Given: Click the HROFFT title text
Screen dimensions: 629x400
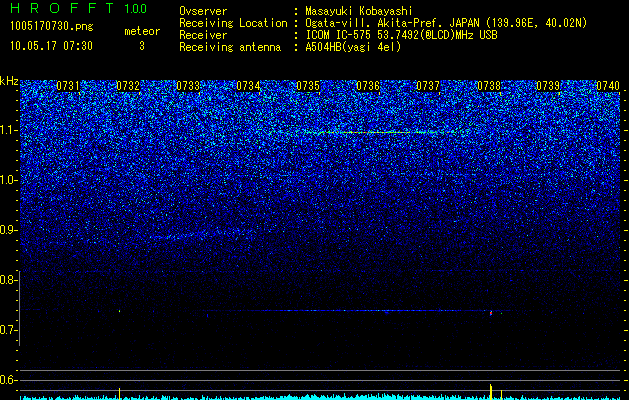Looking at the screenshot, I should (61, 8).
